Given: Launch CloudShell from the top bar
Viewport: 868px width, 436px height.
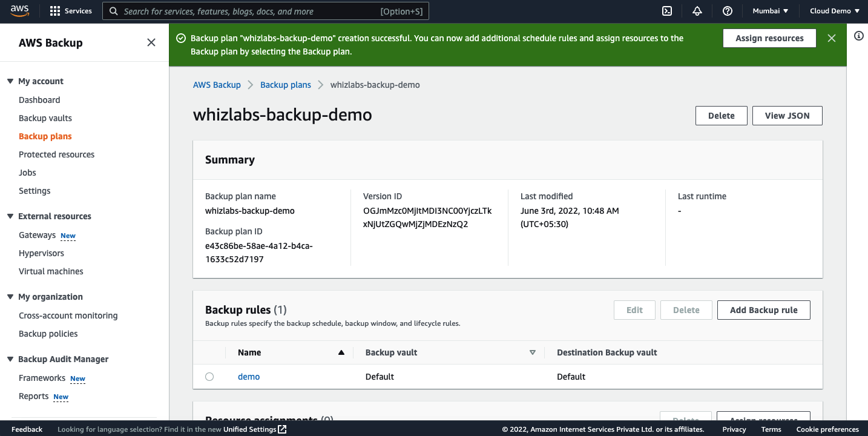Looking at the screenshot, I should click(667, 11).
